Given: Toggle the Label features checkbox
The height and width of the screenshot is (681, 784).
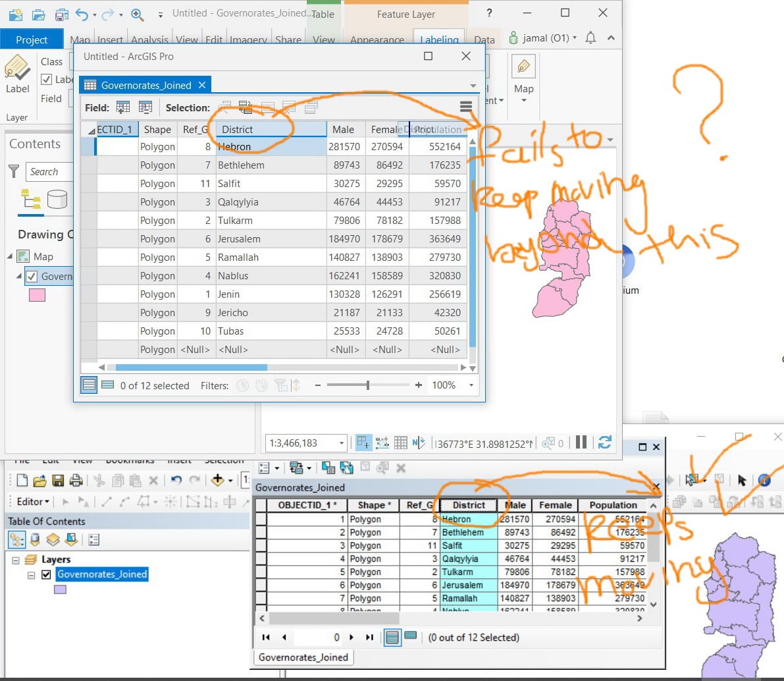Looking at the screenshot, I should (47, 80).
